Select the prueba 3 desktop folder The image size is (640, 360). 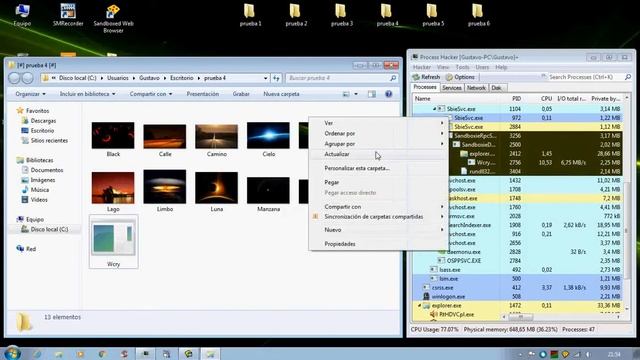(342, 15)
